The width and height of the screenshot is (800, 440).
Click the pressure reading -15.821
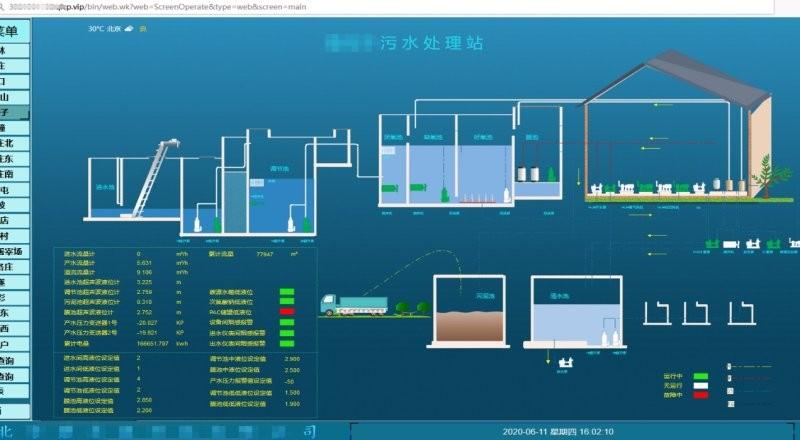147,333
